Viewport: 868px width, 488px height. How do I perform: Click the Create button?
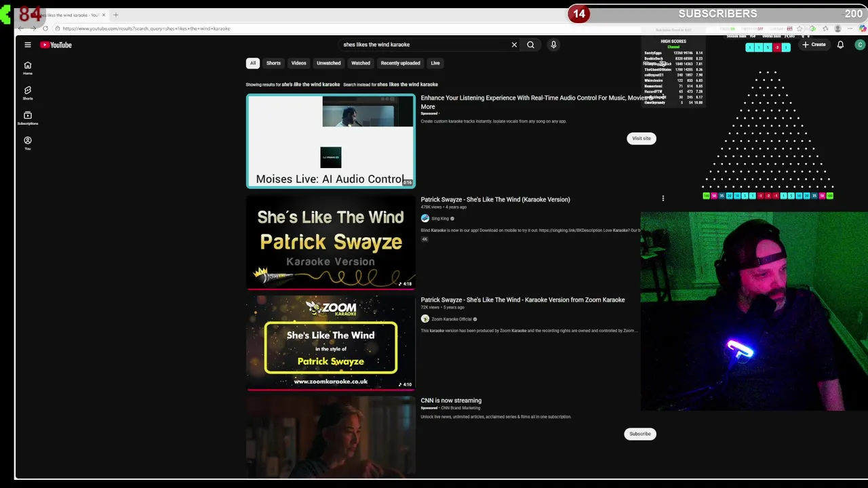814,45
